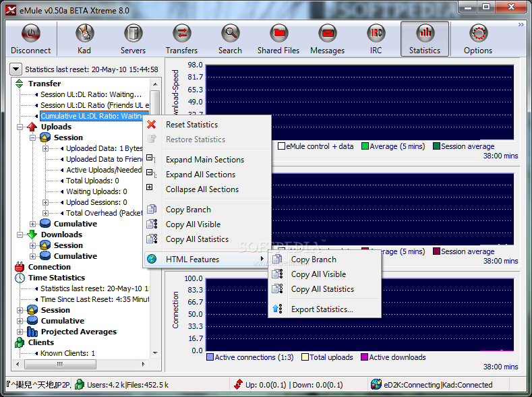Image resolution: width=532 pixels, height=397 pixels.
Task: Expand the Uploads Cumulative node
Action: [x=32, y=224]
